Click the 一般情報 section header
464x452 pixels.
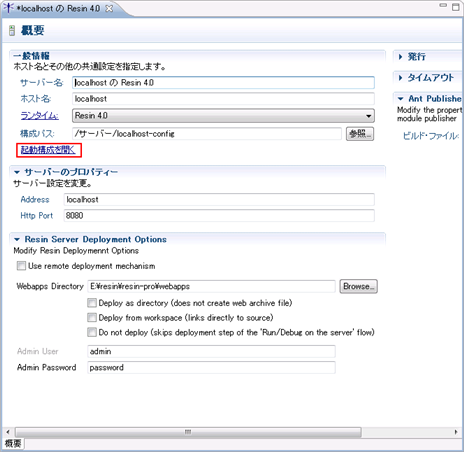pos(31,56)
